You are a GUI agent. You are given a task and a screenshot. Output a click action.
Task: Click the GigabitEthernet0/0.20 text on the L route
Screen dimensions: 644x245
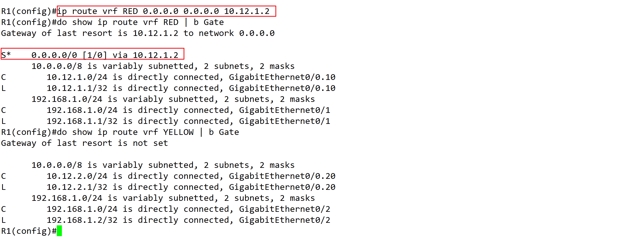tap(282, 188)
